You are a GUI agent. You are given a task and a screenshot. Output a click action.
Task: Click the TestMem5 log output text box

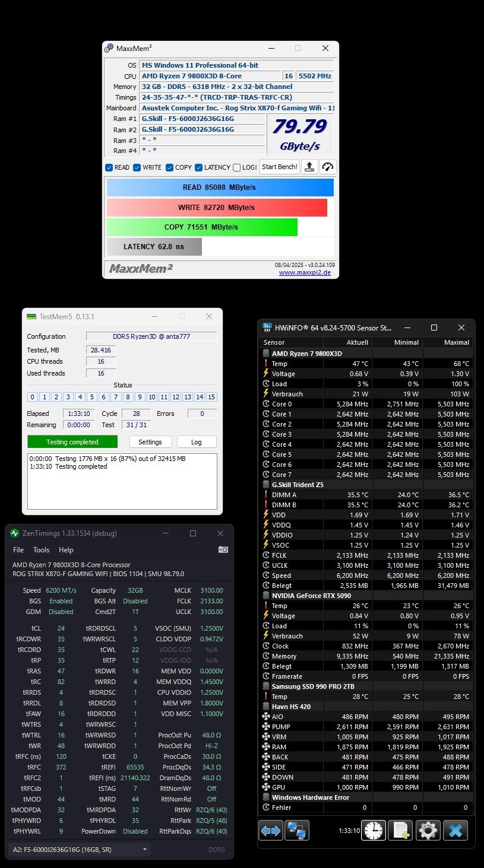(x=122, y=481)
